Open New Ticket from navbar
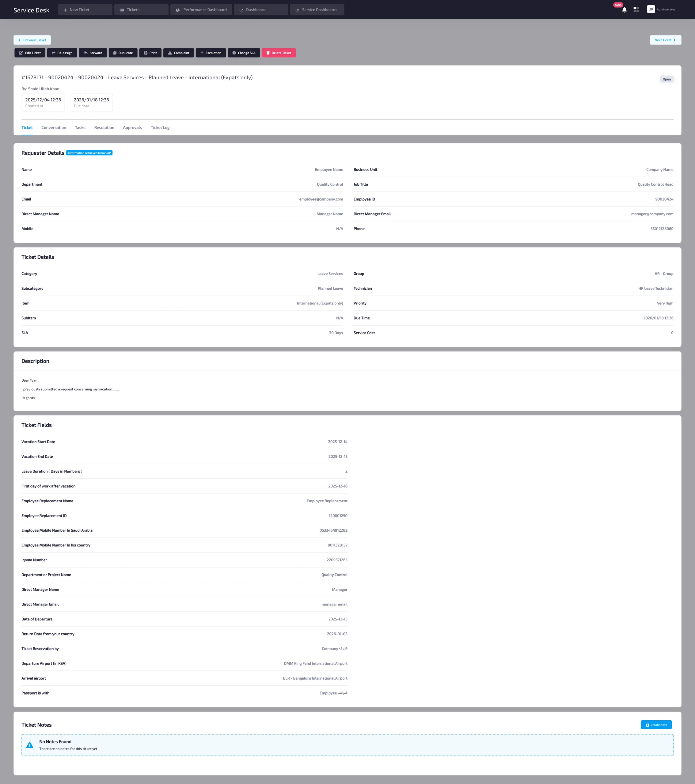Viewport: 695px width, 784px height. coord(85,10)
